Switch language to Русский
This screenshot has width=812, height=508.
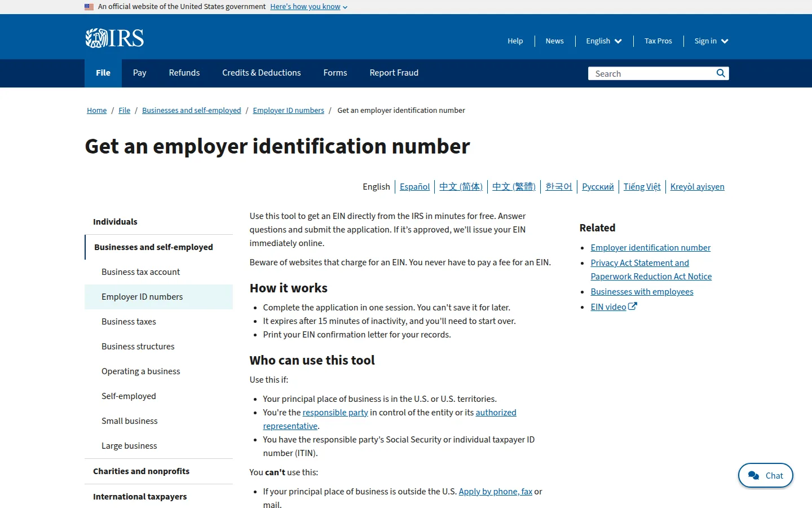click(x=598, y=187)
